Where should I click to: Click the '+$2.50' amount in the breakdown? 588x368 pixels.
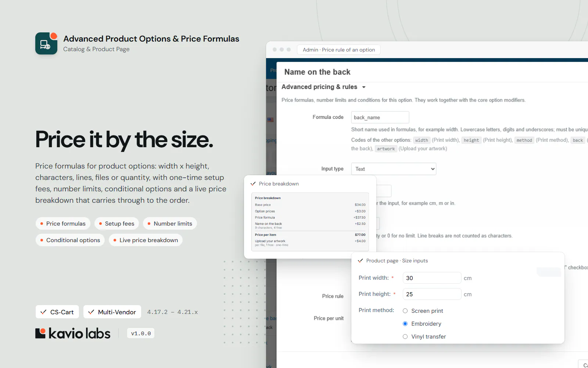tap(360, 224)
